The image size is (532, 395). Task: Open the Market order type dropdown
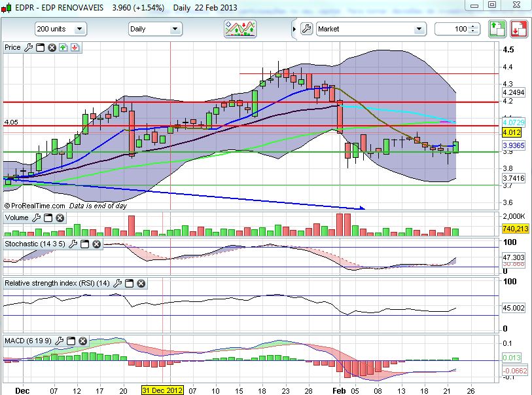pyautogui.click(x=419, y=29)
